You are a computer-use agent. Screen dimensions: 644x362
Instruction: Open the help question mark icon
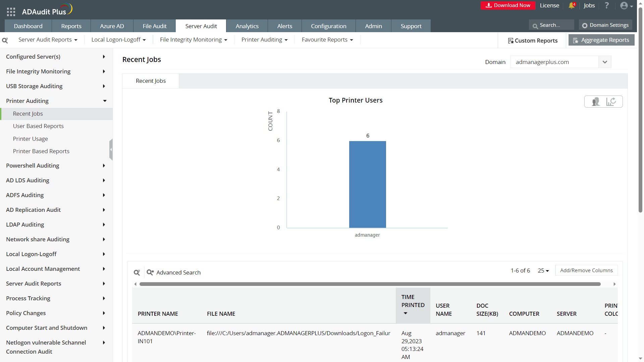click(606, 5)
